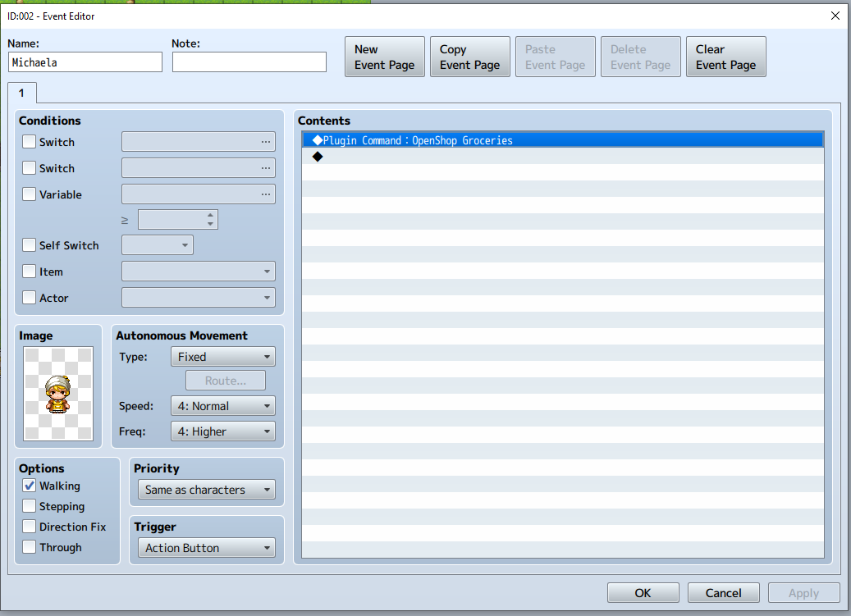Viewport: 851px width, 616px height.
Task: Enable the Actor condition checkbox
Action: (30, 297)
